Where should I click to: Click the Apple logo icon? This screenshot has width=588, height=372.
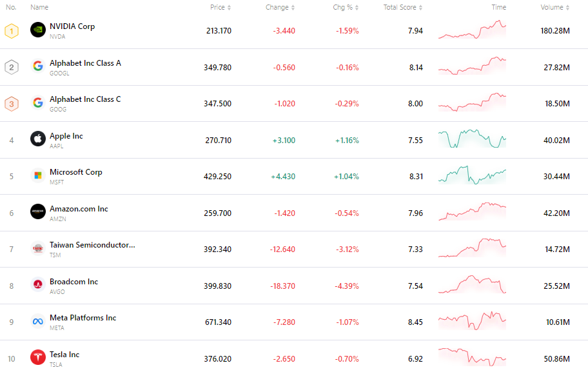click(37, 139)
